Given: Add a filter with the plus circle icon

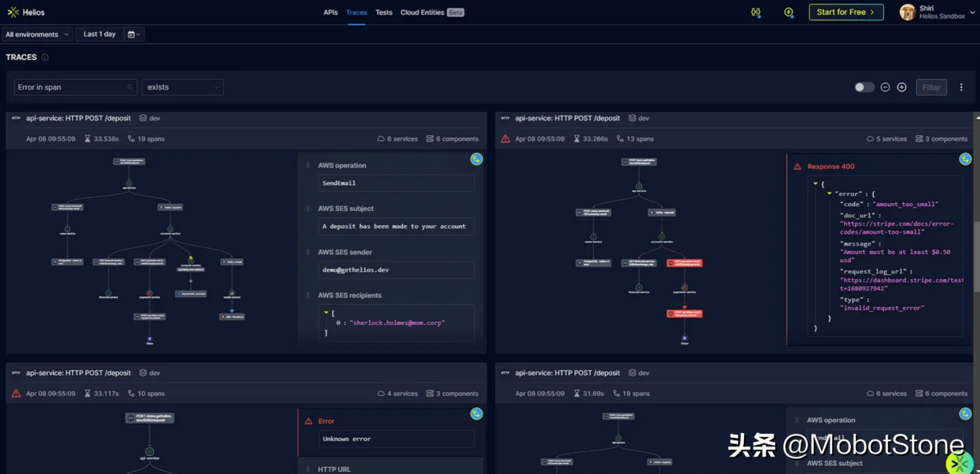Looking at the screenshot, I should [902, 87].
